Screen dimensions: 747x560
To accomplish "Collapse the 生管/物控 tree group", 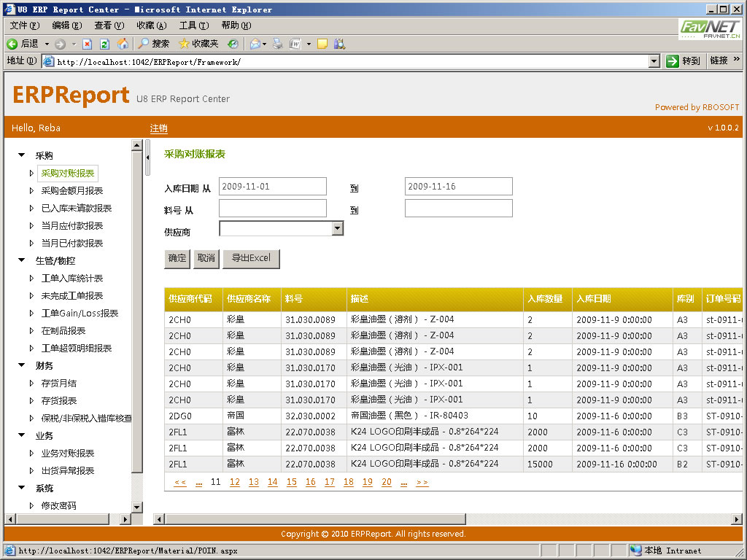I will (x=21, y=260).
